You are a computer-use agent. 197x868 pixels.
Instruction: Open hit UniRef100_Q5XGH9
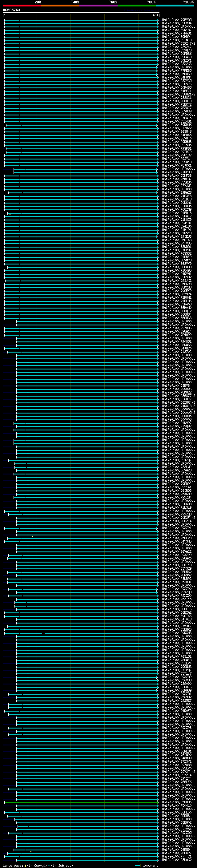click(177, 494)
